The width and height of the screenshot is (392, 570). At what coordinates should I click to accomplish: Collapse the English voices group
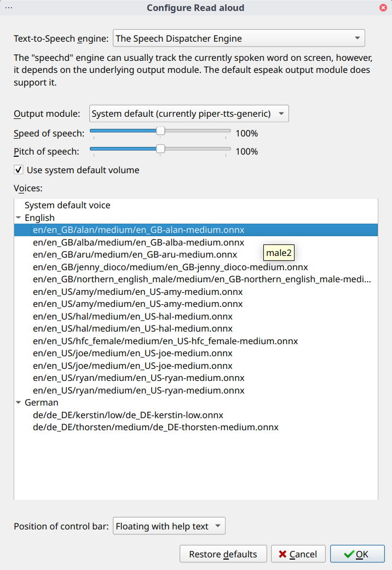[19, 218]
